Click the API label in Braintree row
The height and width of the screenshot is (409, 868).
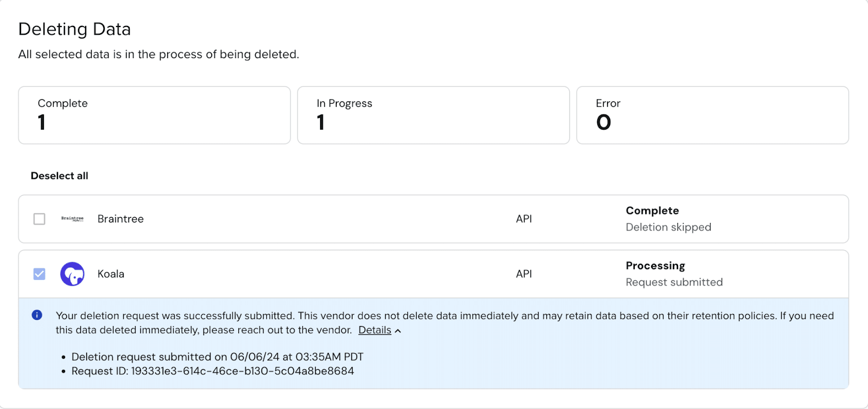pos(524,219)
